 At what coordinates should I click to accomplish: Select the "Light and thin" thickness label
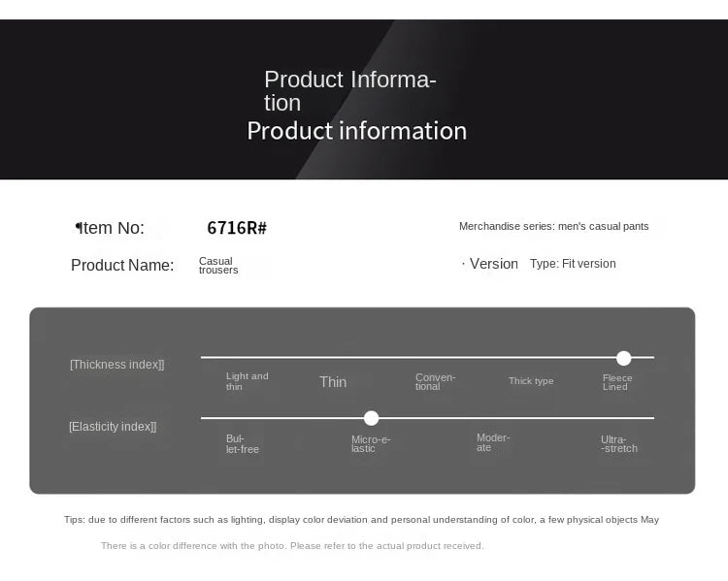[x=247, y=381]
